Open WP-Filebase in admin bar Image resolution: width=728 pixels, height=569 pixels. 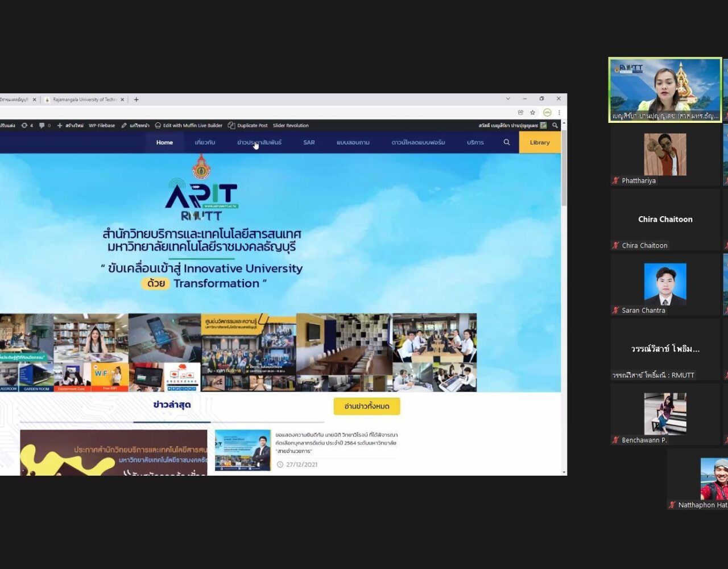102,125
